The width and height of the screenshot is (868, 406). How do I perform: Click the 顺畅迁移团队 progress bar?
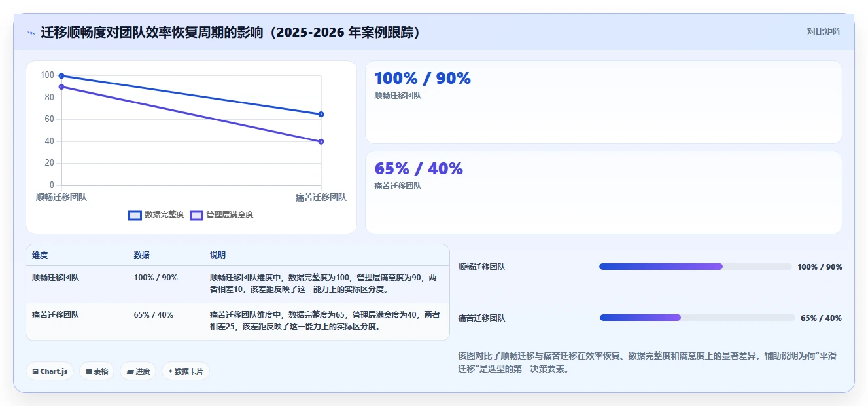pos(695,267)
